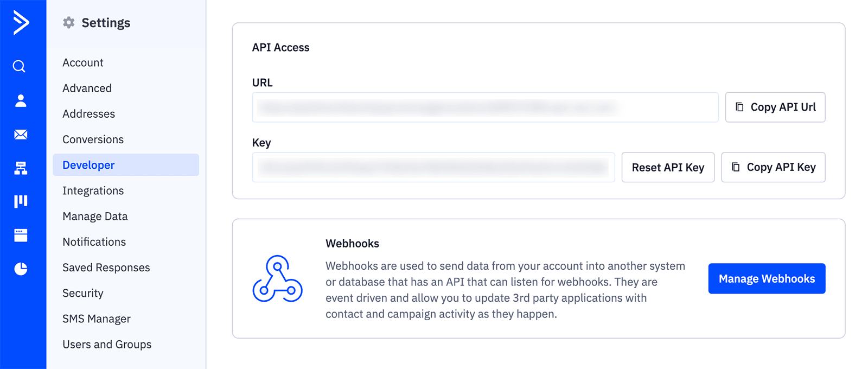Select the Contacts person icon
The width and height of the screenshot is (868, 369).
(20, 100)
